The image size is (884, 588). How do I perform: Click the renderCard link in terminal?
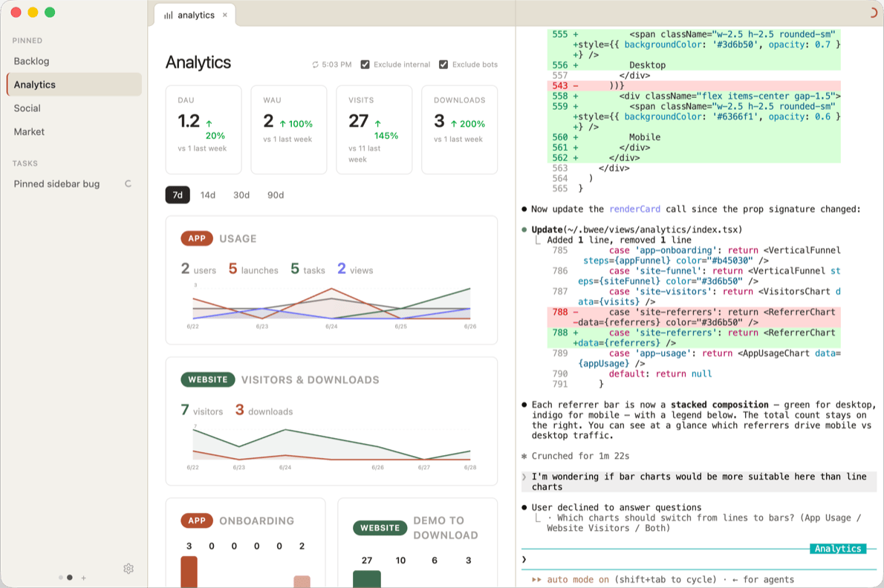(x=634, y=209)
